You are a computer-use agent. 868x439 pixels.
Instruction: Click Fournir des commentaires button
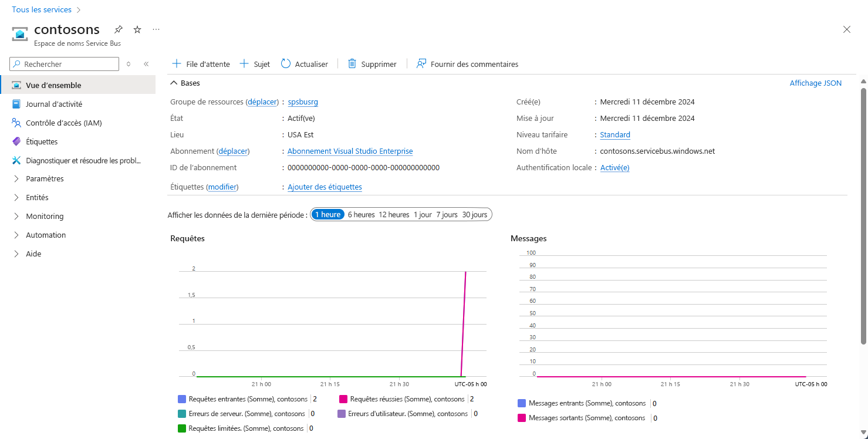tap(467, 64)
